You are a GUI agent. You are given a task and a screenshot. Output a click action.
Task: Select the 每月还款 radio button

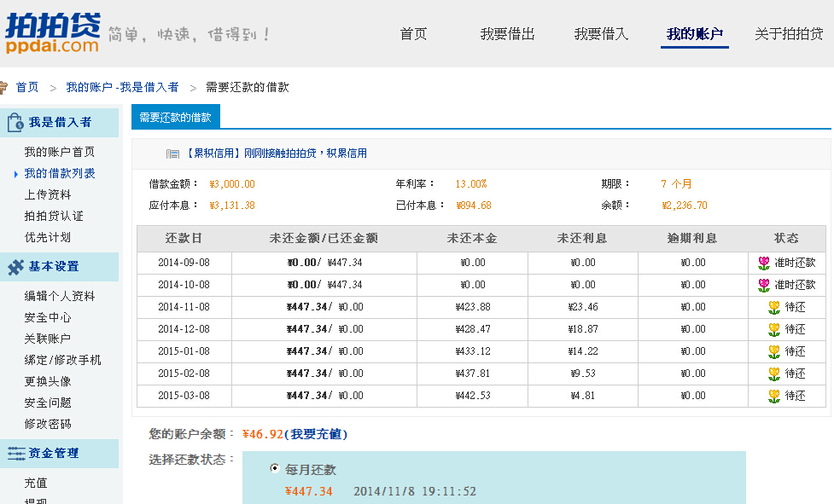pyautogui.click(x=275, y=469)
